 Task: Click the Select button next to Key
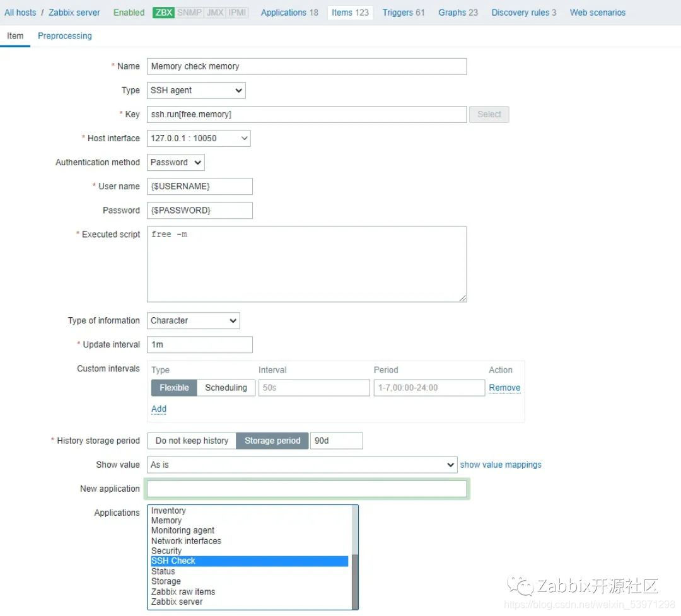[x=489, y=114]
